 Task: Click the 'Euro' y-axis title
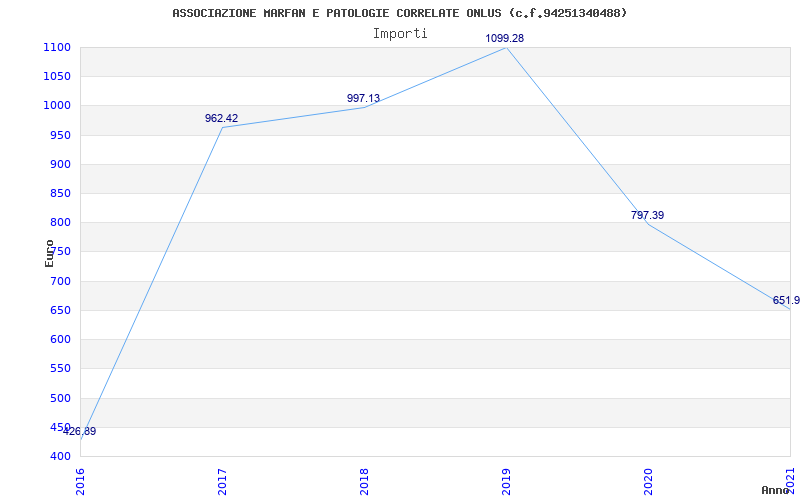click(49, 253)
